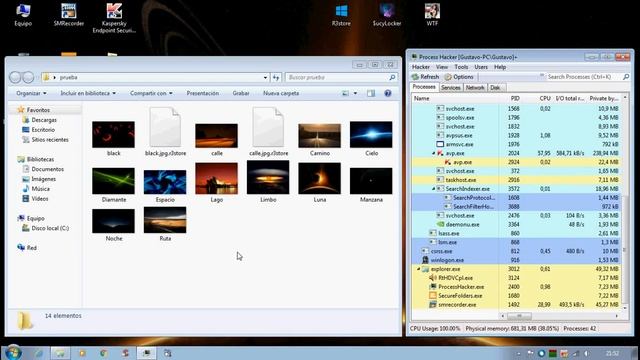Select the SecureFolders.exe process row
Screen dimensions: 640x360
pyautogui.click(x=516, y=296)
